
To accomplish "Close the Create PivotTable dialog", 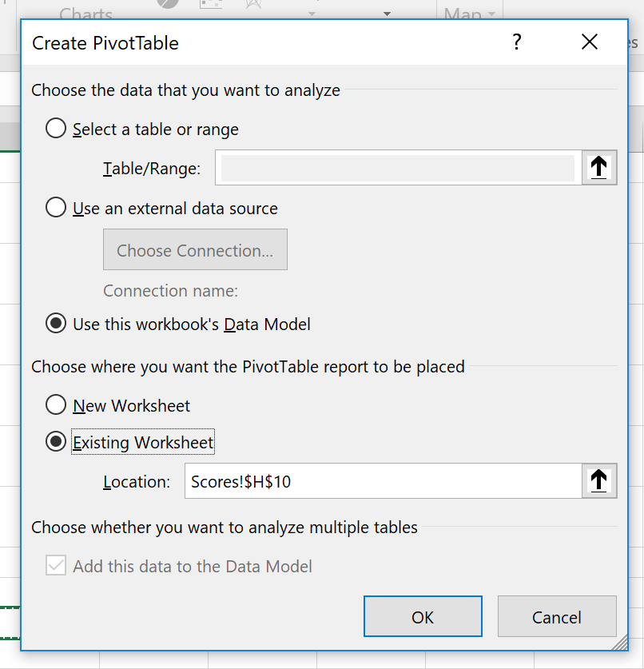I will 590,42.
